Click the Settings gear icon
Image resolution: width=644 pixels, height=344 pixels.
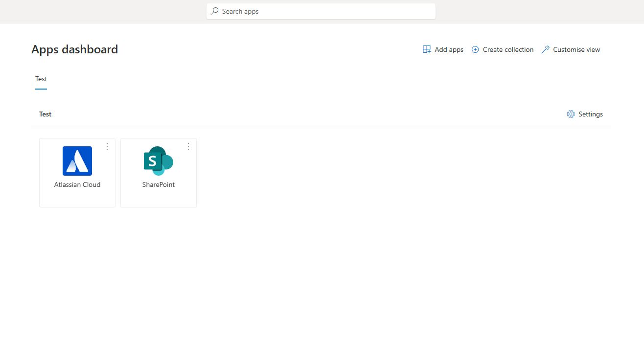point(571,114)
